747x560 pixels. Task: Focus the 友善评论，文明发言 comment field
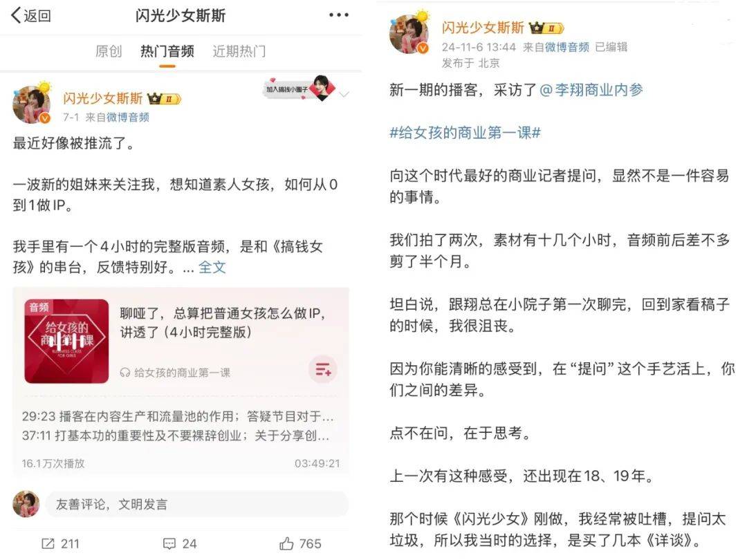pyautogui.click(x=196, y=504)
